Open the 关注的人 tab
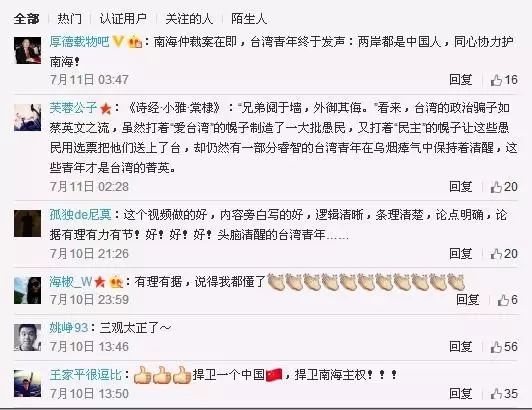Image resolution: width=532 pixels, height=410 pixels. [x=189, y=19]
